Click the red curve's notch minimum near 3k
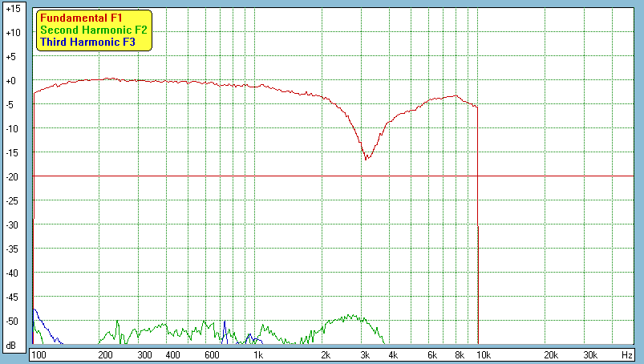The height and width of the screenshot is (364, 644). [366, 158]
